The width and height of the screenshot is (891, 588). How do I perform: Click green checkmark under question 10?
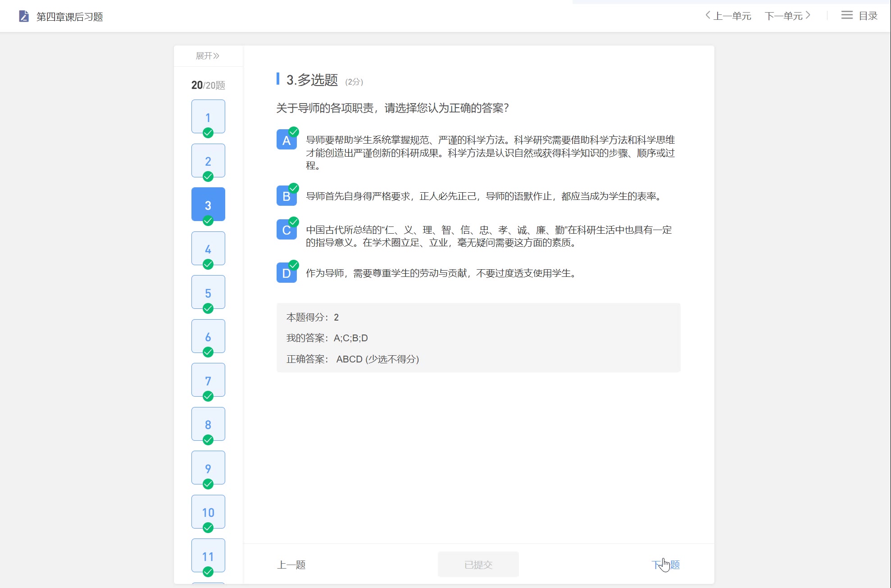tap(208, 528)
